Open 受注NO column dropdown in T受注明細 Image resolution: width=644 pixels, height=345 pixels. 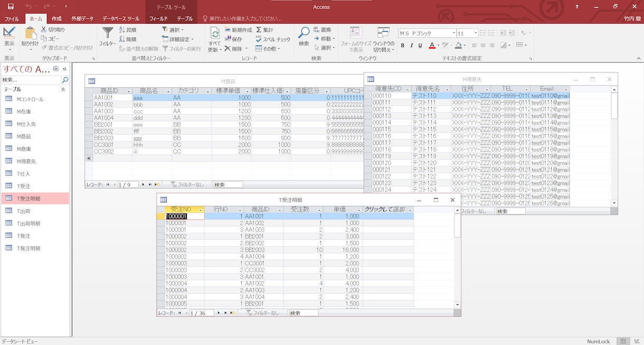pos(201,210)
